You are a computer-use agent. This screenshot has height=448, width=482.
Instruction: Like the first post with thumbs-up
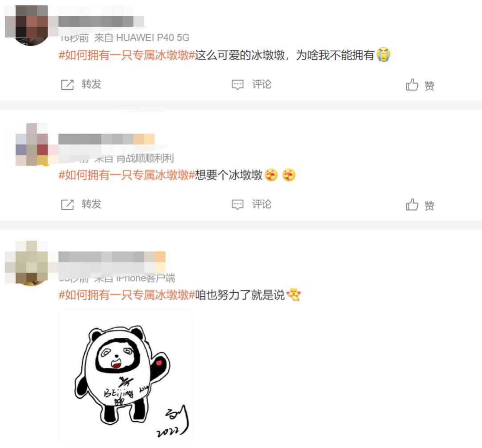click(x=412, y=84)
